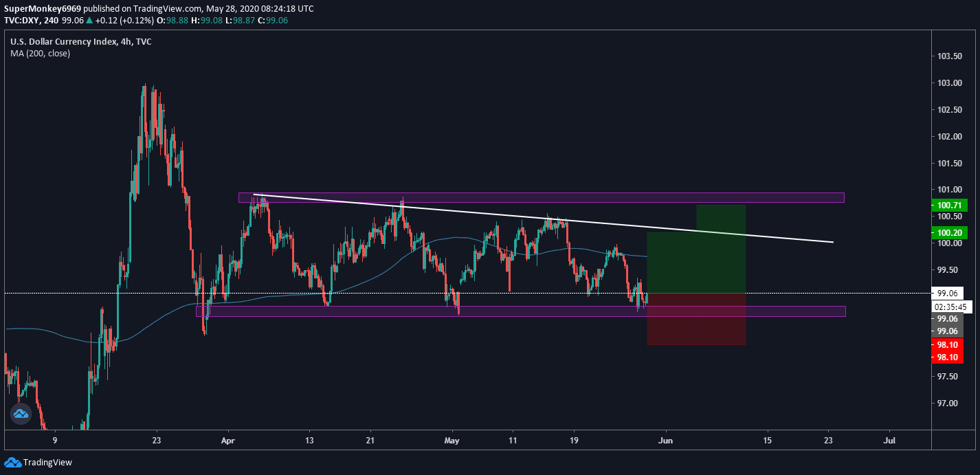Viewport: 980px width, 475px height.
Task: Click the green 100.20 target price label
Action: click(x=948, y=232)
